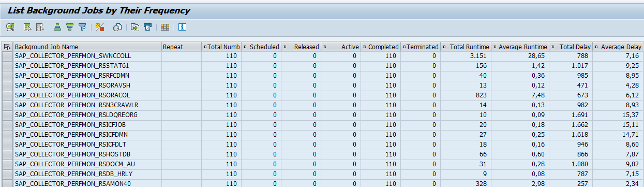
Task: Click the Background Job Name column header
Action: coord(87,47)
